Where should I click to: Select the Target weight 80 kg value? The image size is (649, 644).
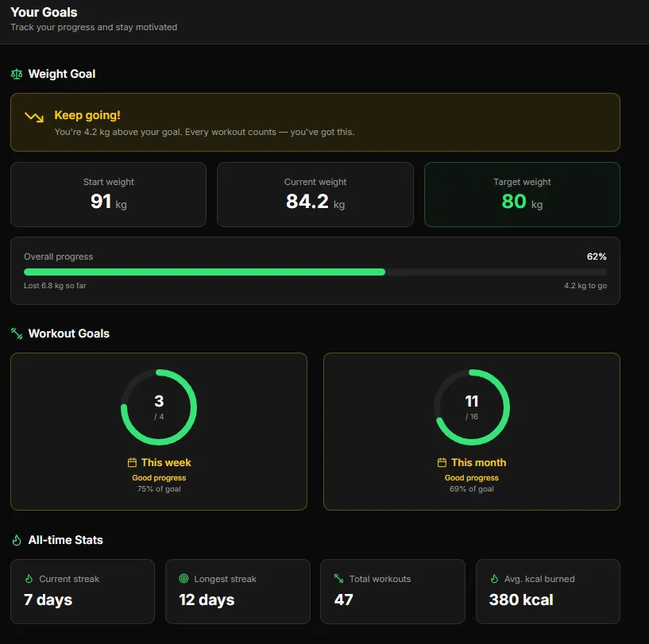click(x=522, y=202)
